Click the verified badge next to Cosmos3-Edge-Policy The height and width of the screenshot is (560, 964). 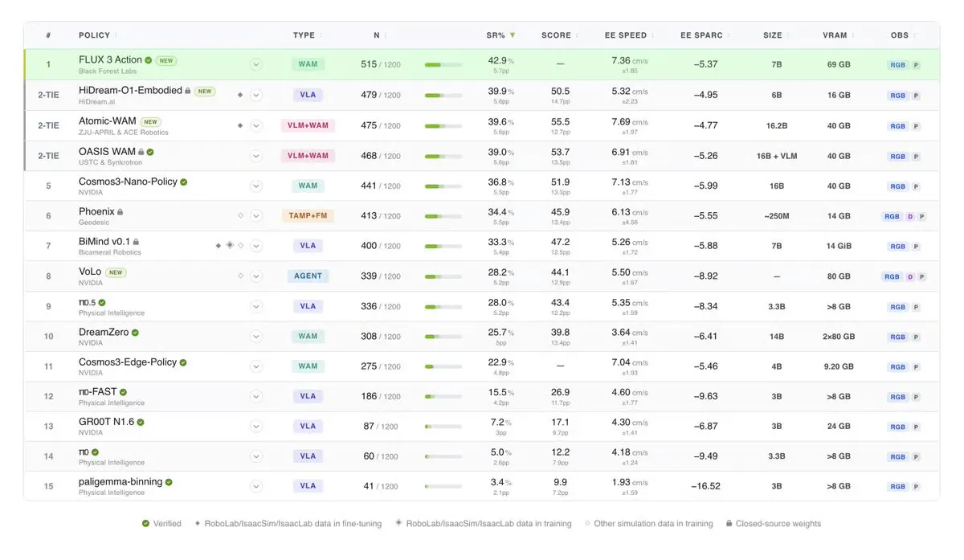click(x=182, y=362)
